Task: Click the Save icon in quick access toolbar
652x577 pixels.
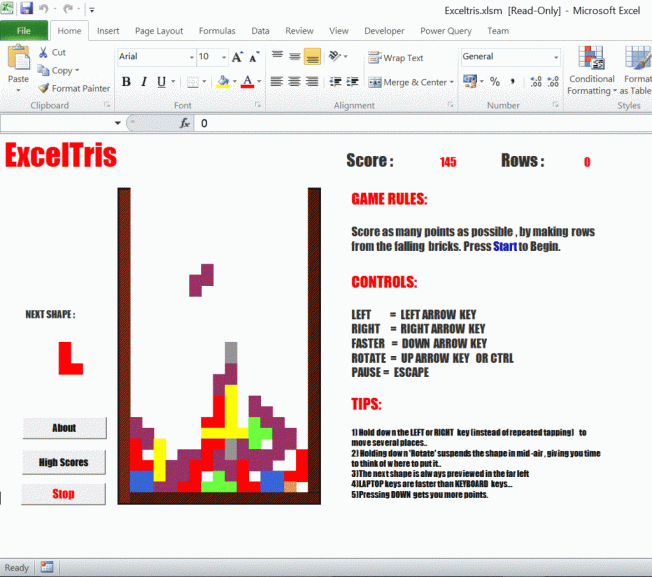Action: pos(26,8)
